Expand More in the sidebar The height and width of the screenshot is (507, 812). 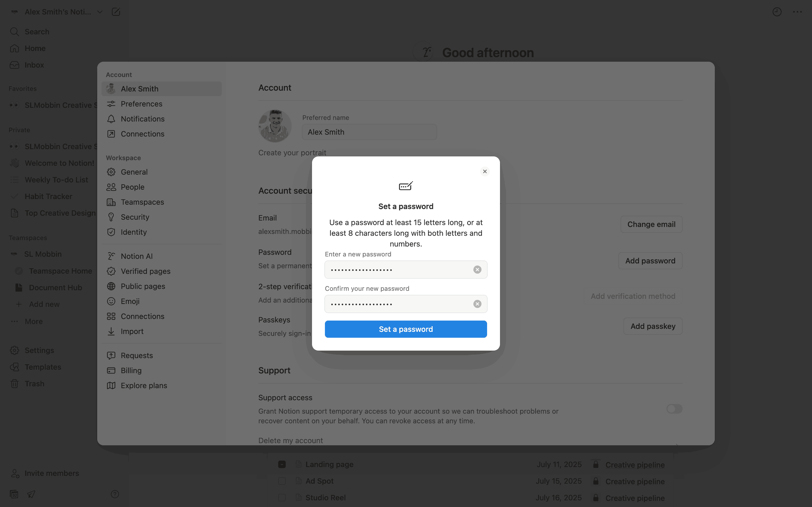tap(34, 321)
